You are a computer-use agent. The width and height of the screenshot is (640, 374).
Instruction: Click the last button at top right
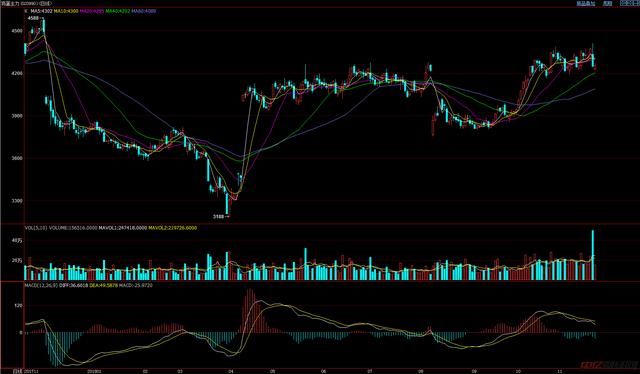[629, 3]
